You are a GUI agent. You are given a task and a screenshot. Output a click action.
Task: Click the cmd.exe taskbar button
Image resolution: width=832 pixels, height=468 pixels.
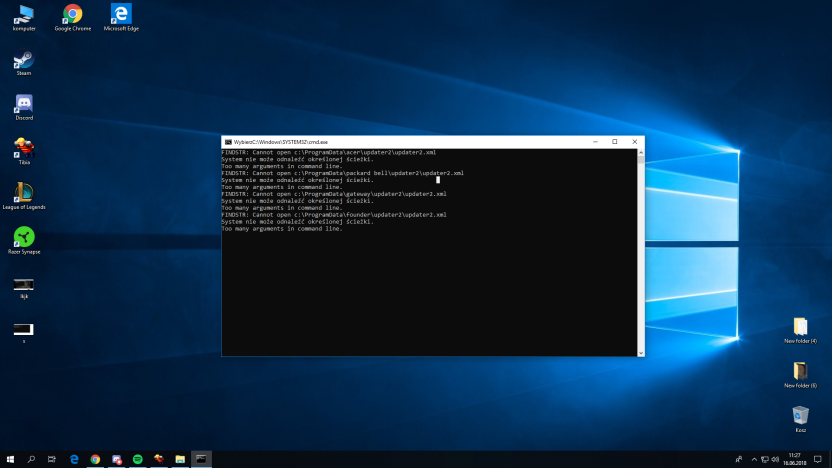202,460
